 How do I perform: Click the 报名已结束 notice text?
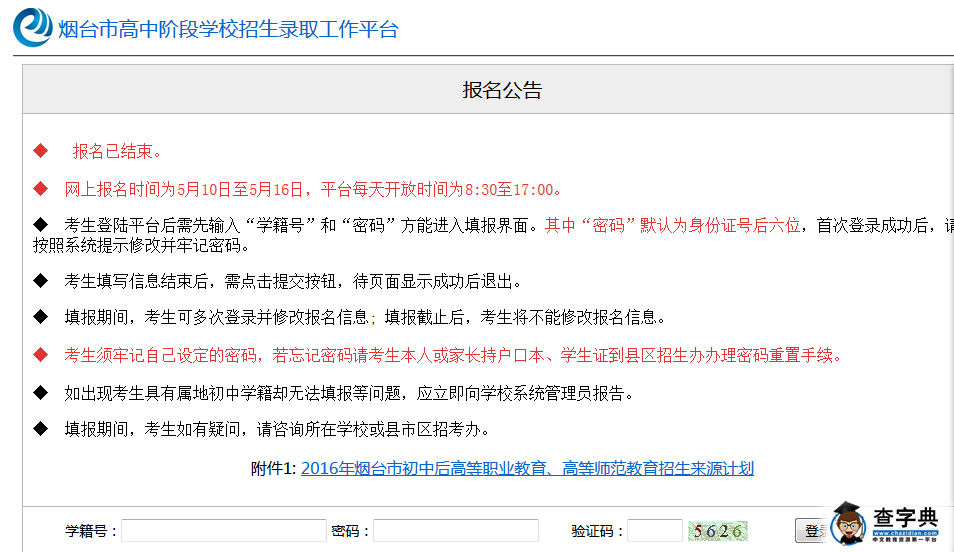(117, 152)
